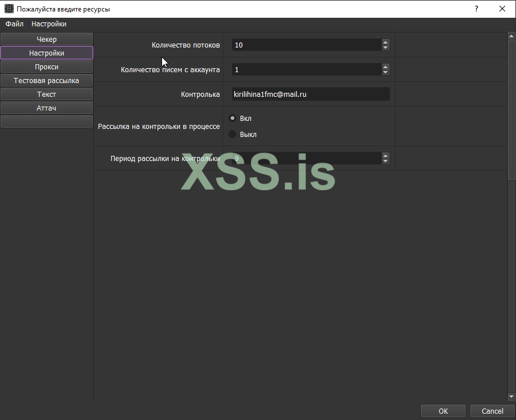Open the Настройки menu in the menu bar
Image resolution: width=516 pixels, height=420 pixels.
pos(49,24)
